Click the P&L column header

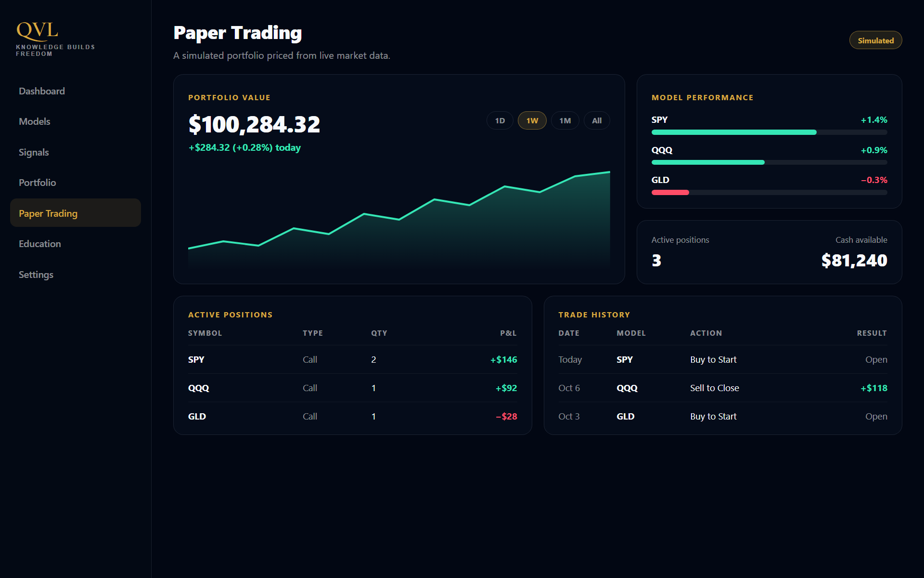click(x=508, y=333)
